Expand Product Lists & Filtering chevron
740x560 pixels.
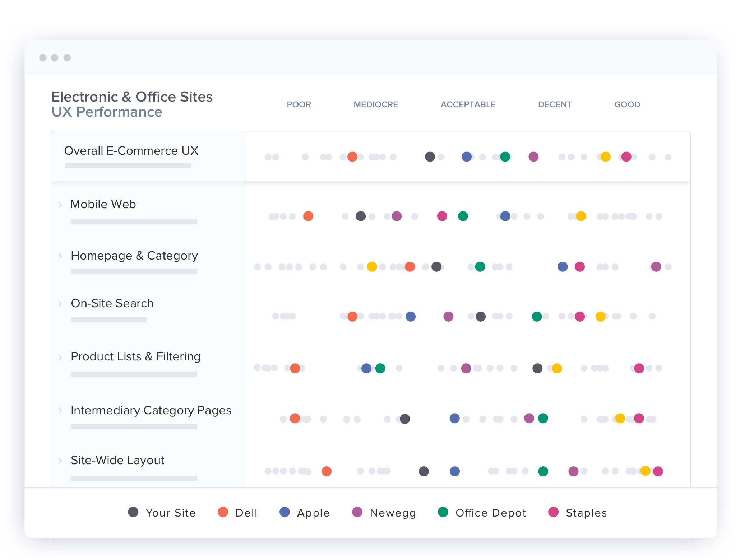pos(60,357)
